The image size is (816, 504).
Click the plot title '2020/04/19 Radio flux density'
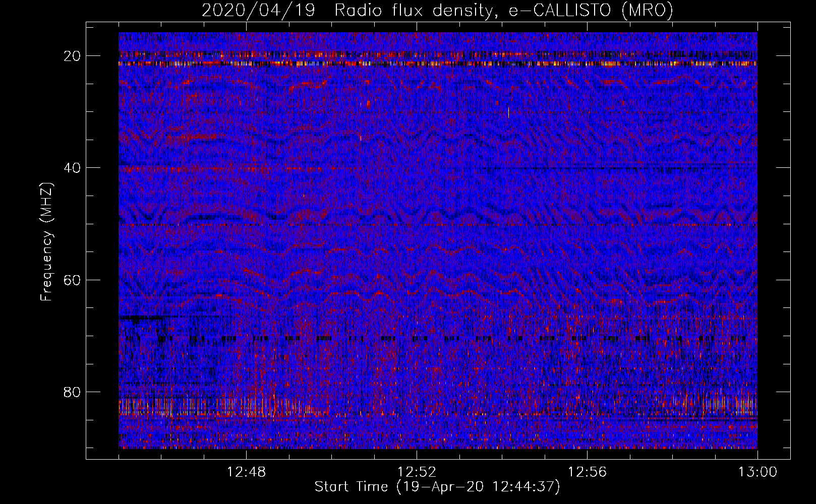point(437,11)
